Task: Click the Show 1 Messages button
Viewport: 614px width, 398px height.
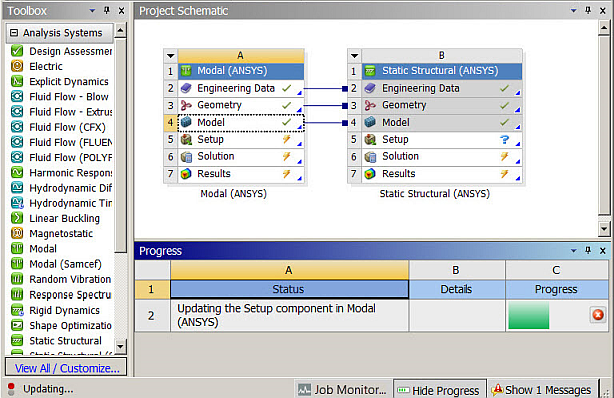Action: tap(542, 390)
